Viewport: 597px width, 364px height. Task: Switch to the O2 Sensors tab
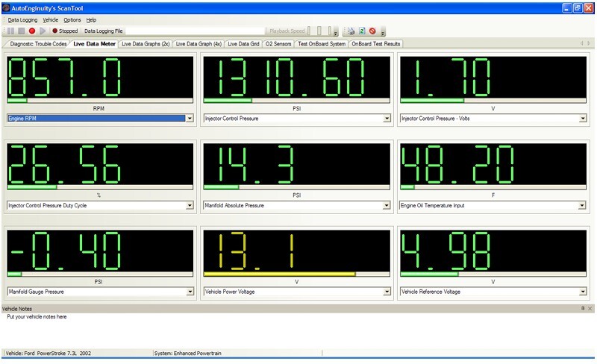click(278, 44)
